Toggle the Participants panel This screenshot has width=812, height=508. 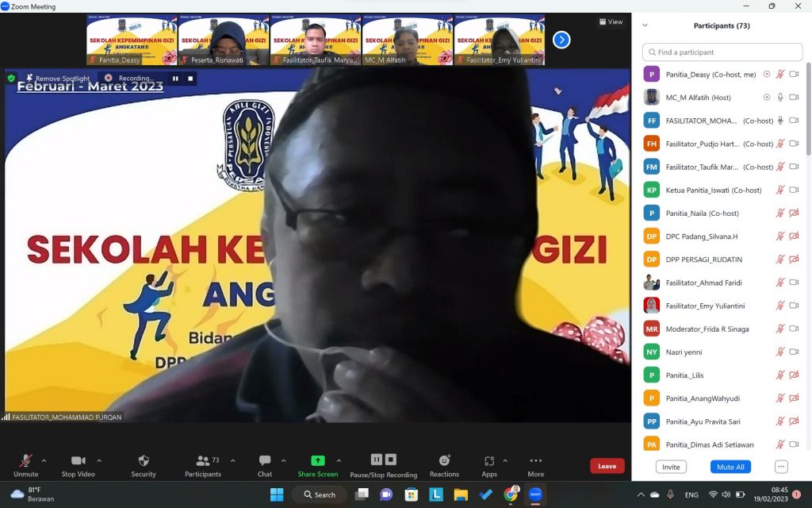pyautogui.click(x=203, y=461)
